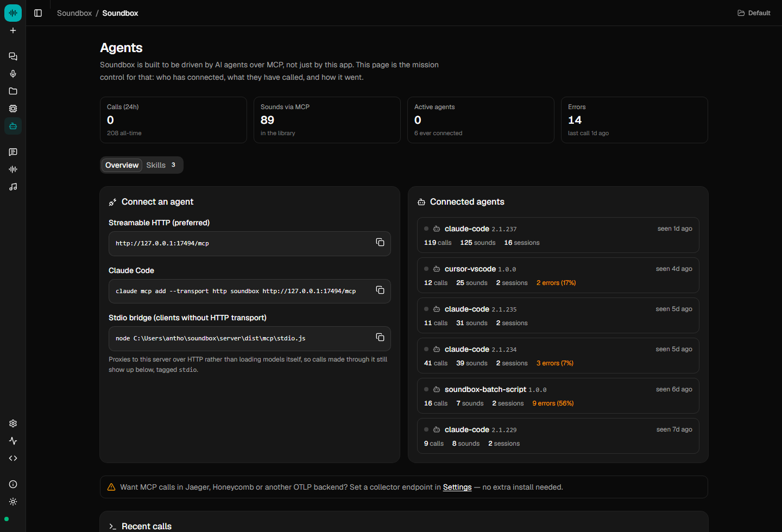The width and height of the screenshot is (782, 532).
Task: Copy the Stdio bridge node command
Action: pos(380,337)
